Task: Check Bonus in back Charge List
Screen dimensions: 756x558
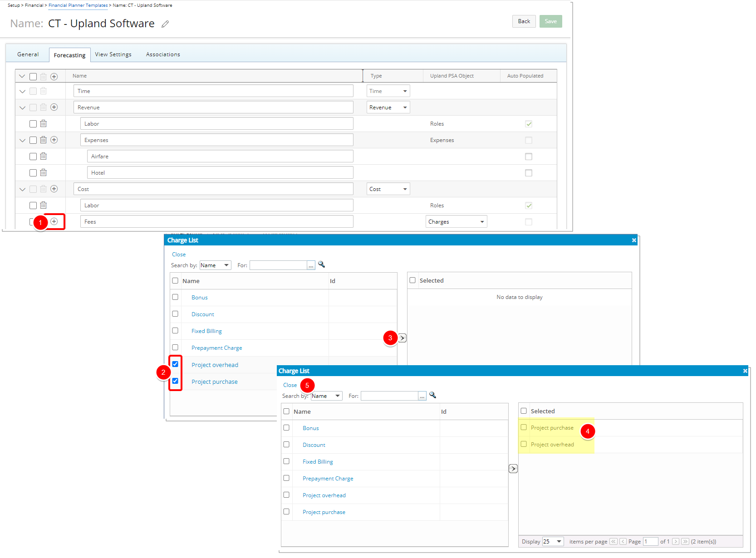Action: (175, 297)
